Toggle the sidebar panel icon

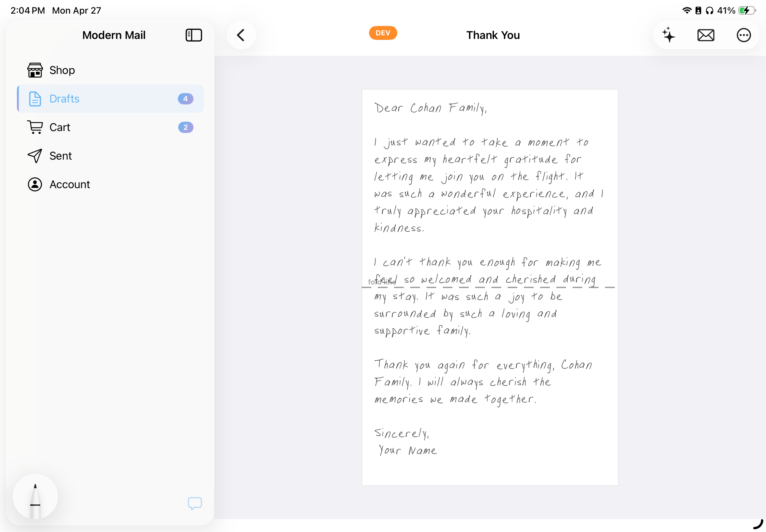coord(194,35)
